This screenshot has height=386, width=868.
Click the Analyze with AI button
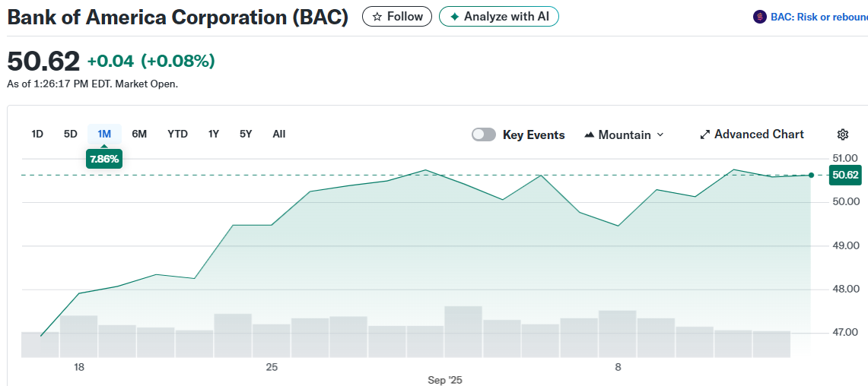click(499, 17)
